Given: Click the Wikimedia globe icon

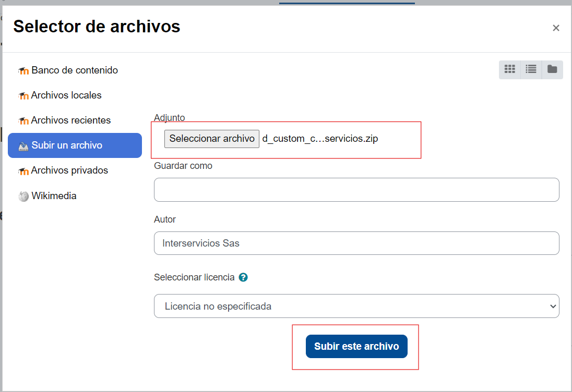Looking at the screenshot, I should tap(23, 197).
